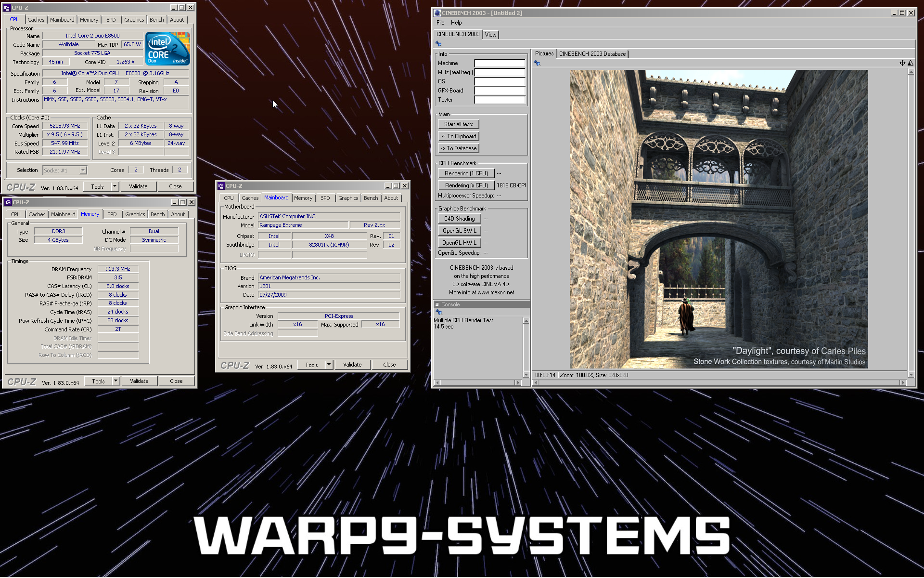Click the BIOS date 07/27/2009

[329, 295]
